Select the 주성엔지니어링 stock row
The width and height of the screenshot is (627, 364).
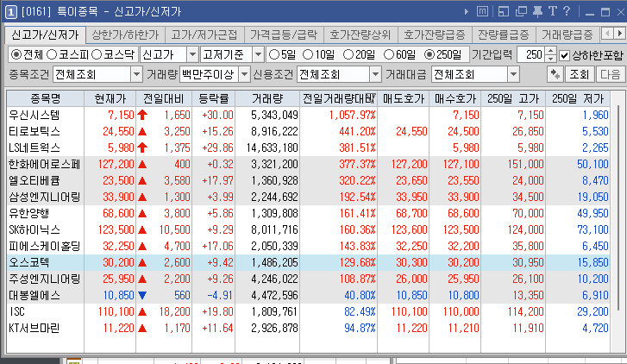308,279
